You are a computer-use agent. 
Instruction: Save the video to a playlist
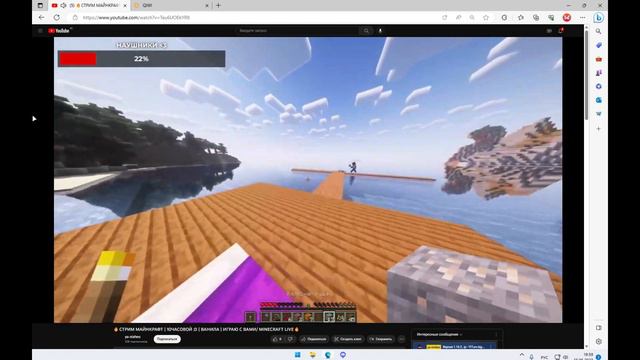point(380,339)
